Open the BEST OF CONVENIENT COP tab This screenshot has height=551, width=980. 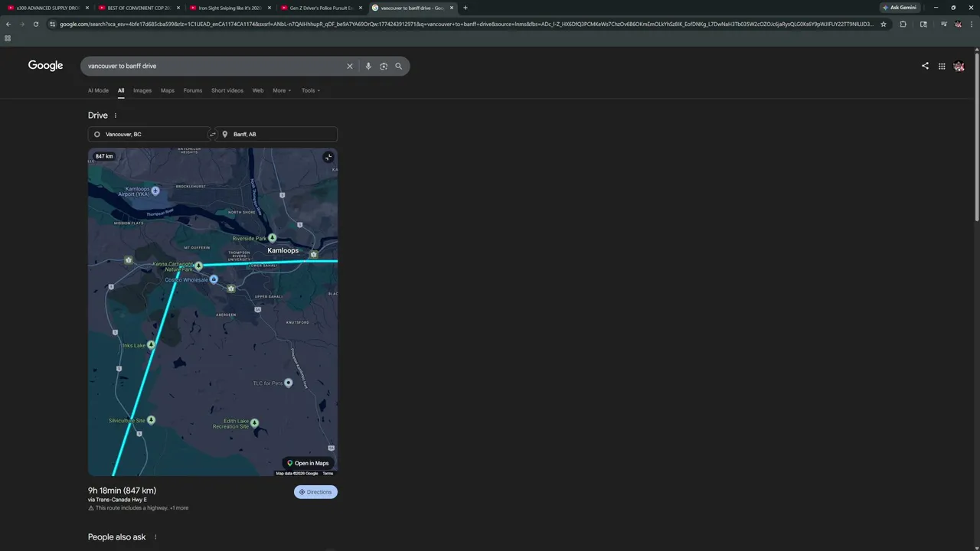[139, 8]
